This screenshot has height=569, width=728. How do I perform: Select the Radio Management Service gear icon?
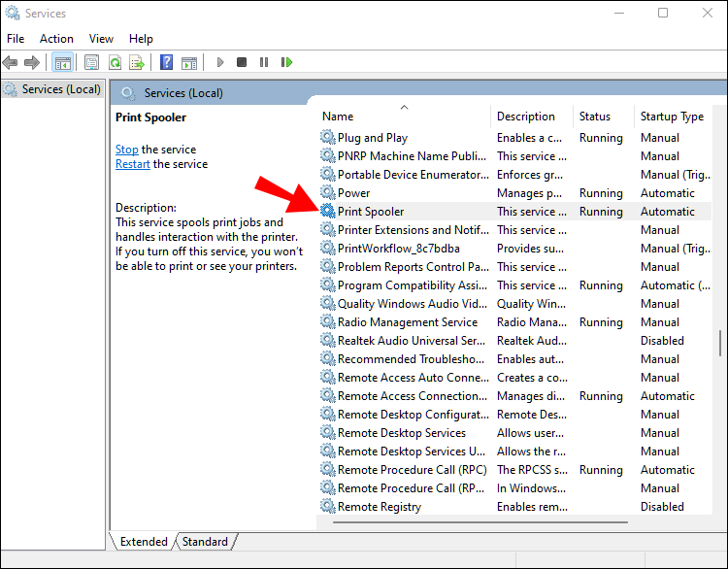[328, 321]
